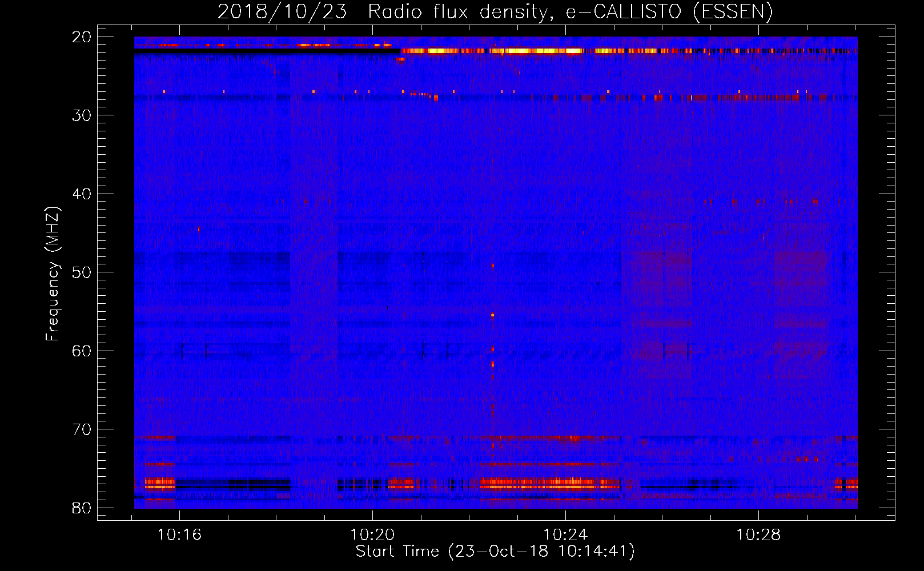Screen dimensions: 924x571
Task: Select the 'Frequency (MHZ)' y-axis label
Action: click(53, 274)
